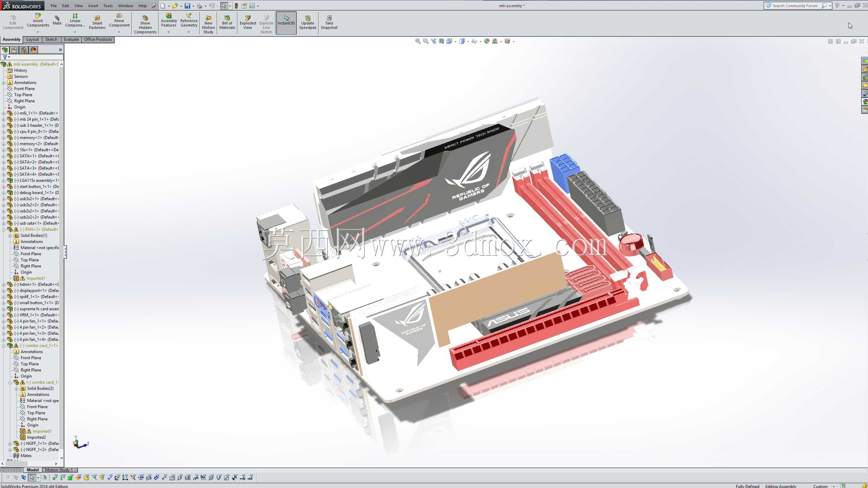
Task: Enable the Section View tool
Action: tap(441, 41)
